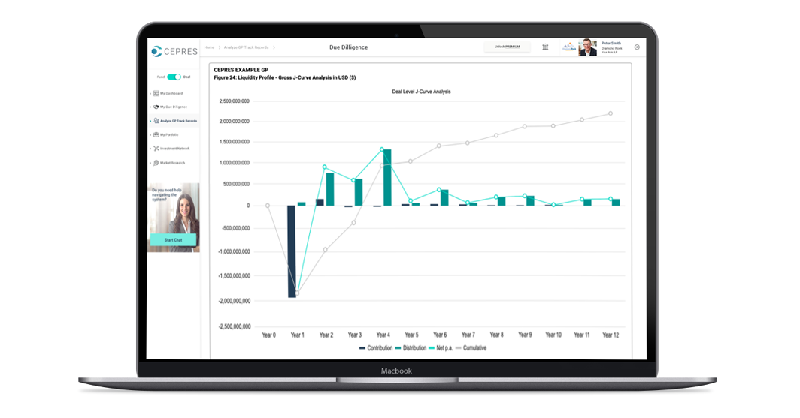Screen dimensions: 800x418
Task: Click the circular icon at header right
Action: click(x=637, y=47)
